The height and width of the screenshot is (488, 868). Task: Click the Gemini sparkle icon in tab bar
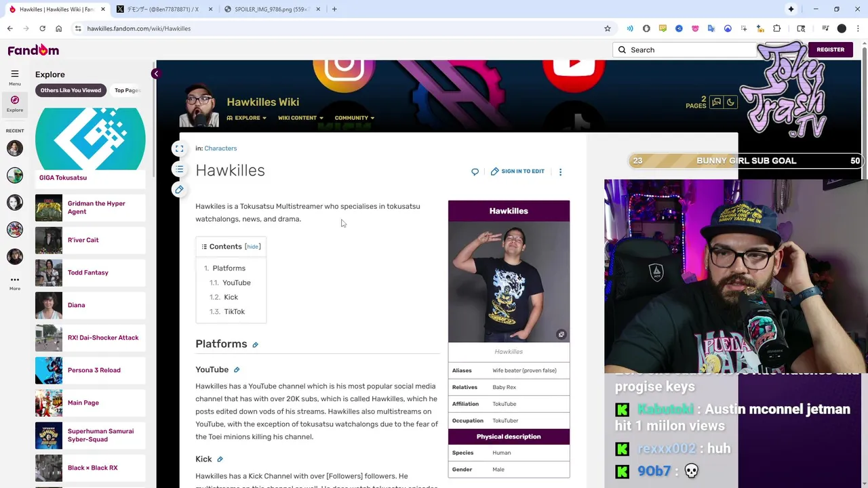[x=791, y=9]
